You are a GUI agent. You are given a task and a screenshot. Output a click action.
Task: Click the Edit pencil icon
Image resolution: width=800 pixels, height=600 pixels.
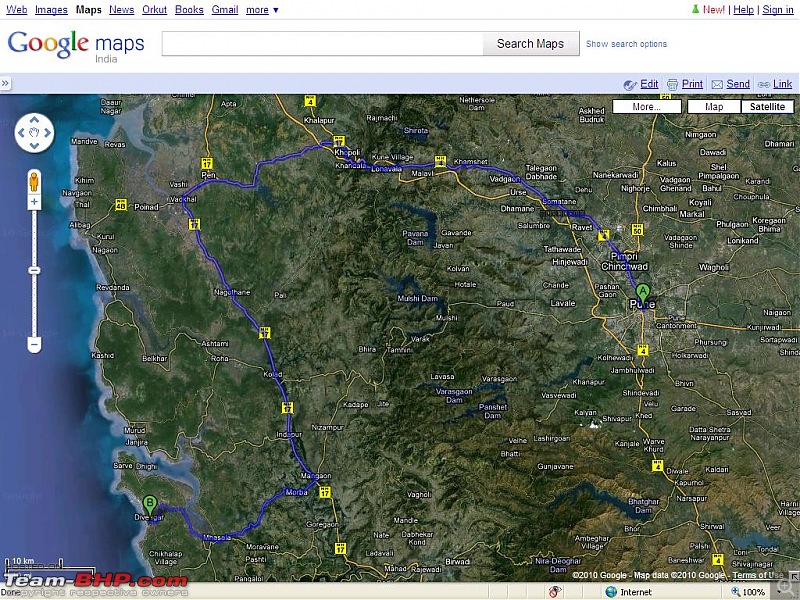click(630, 85)
